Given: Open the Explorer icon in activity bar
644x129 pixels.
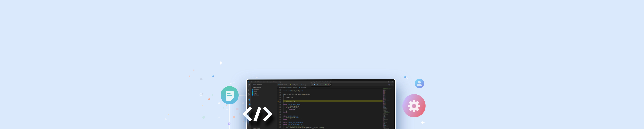Looking at the screenshot, I should coord(249,85).
